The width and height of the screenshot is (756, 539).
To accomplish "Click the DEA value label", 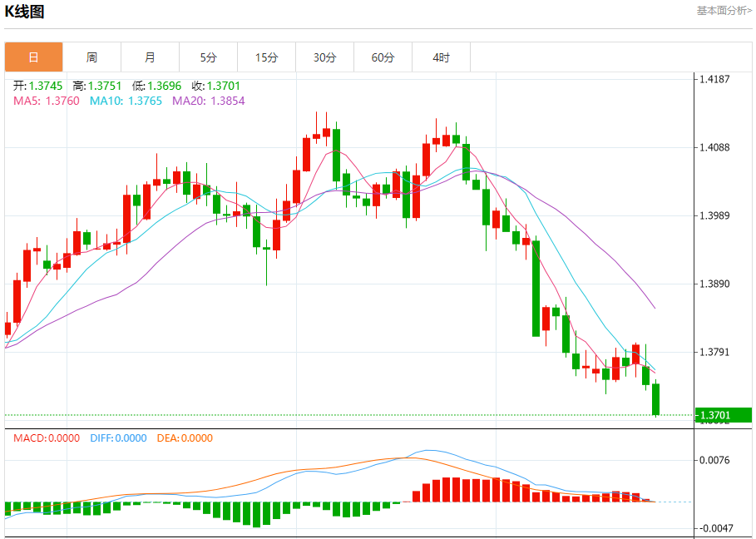I will pyautogui.click(x=184, y=438).
